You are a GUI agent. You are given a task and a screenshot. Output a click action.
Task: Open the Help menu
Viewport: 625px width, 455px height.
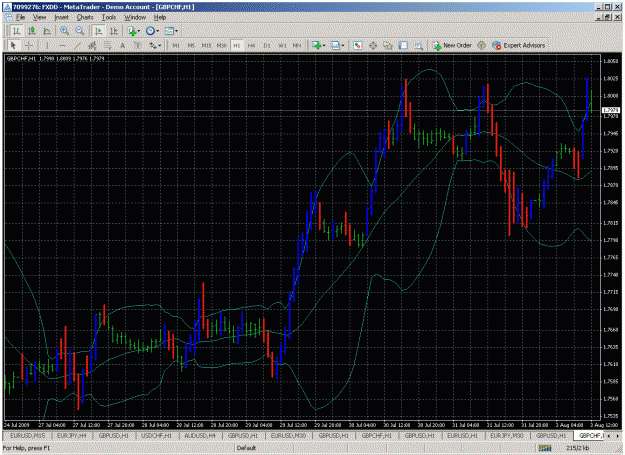tap(160, 18)
